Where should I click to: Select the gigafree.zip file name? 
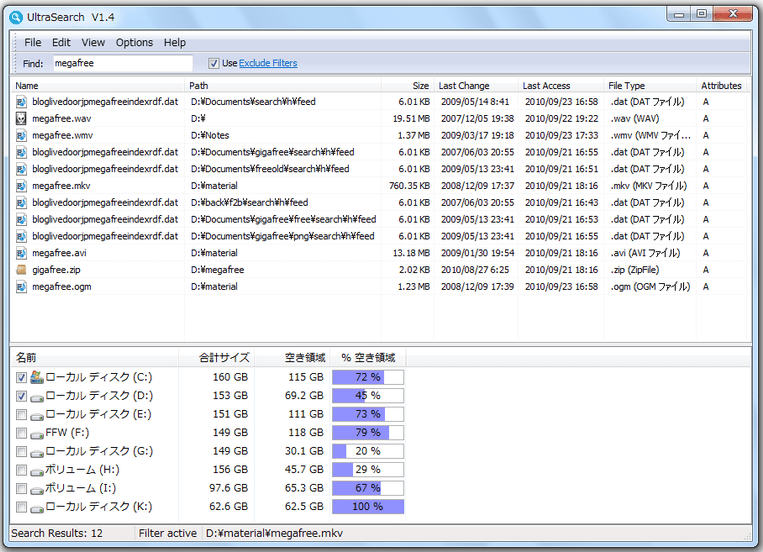point(56,270)
